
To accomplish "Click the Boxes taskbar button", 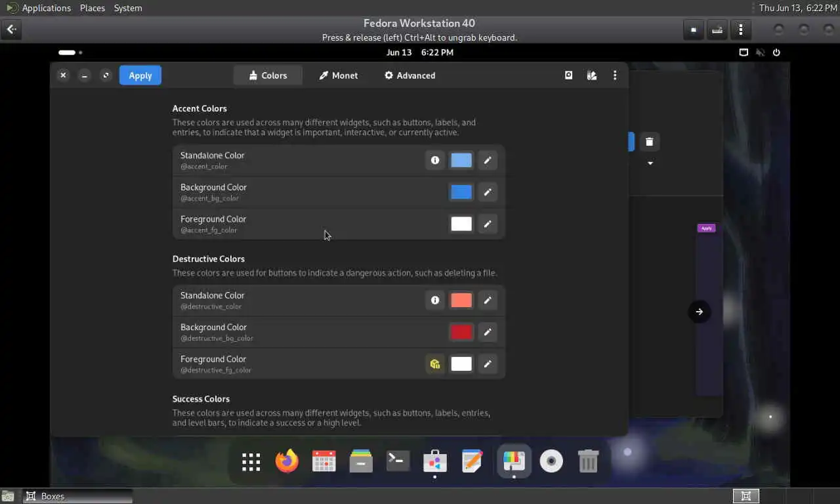I will pos(78,496).
